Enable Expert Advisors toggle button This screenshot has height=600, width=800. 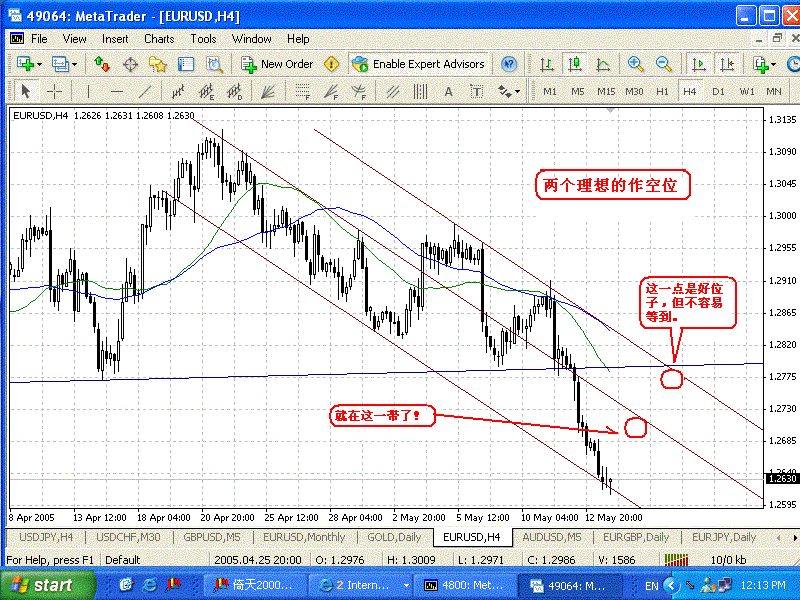pos(418,64)
